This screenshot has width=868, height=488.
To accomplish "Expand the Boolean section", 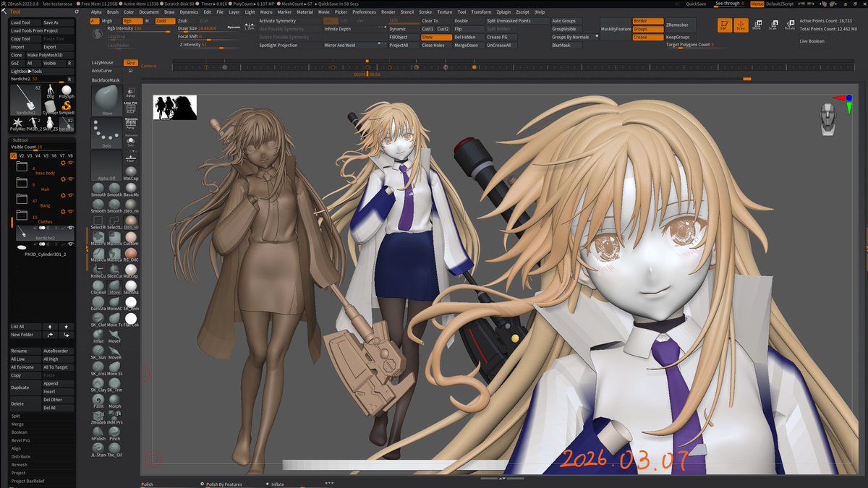I will point(20,432).
